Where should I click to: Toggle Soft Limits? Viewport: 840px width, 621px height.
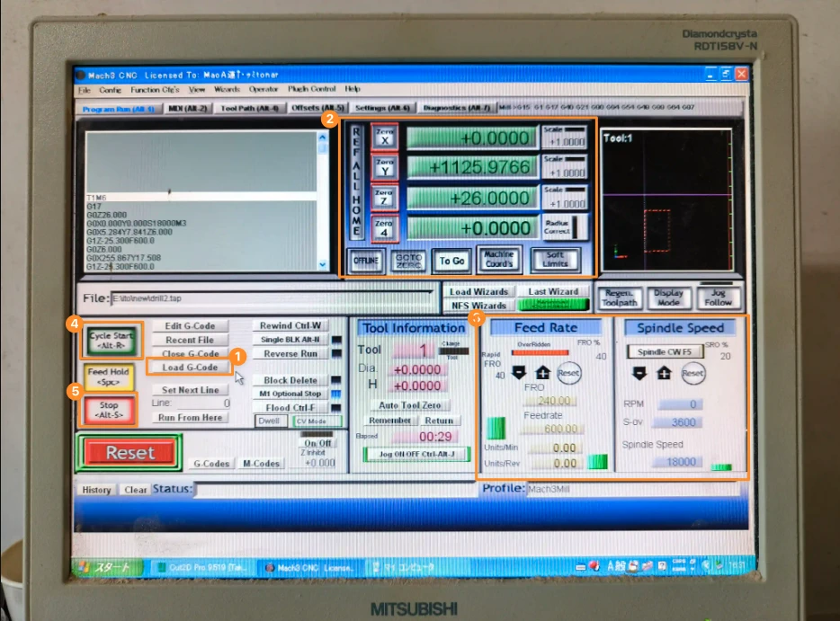555,260
